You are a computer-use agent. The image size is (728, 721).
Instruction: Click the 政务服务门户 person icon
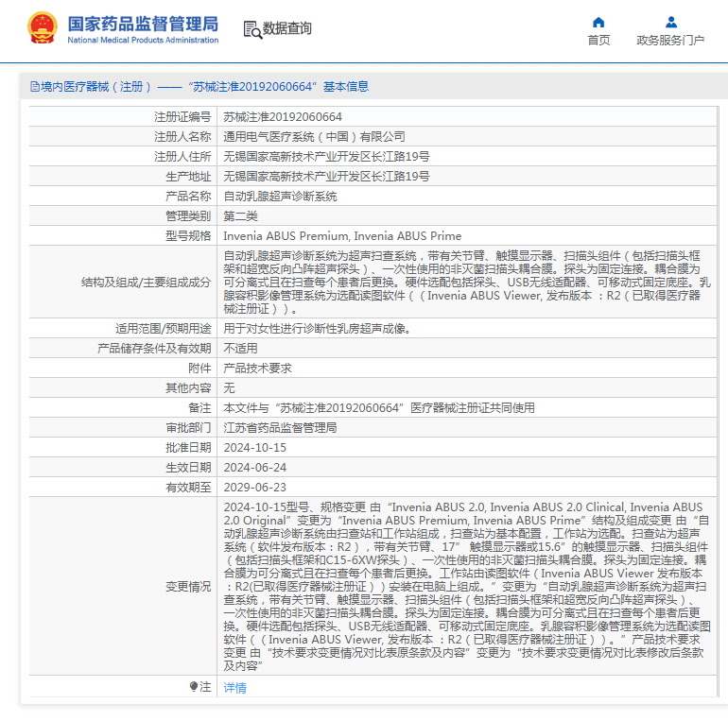tap(670, 22)
